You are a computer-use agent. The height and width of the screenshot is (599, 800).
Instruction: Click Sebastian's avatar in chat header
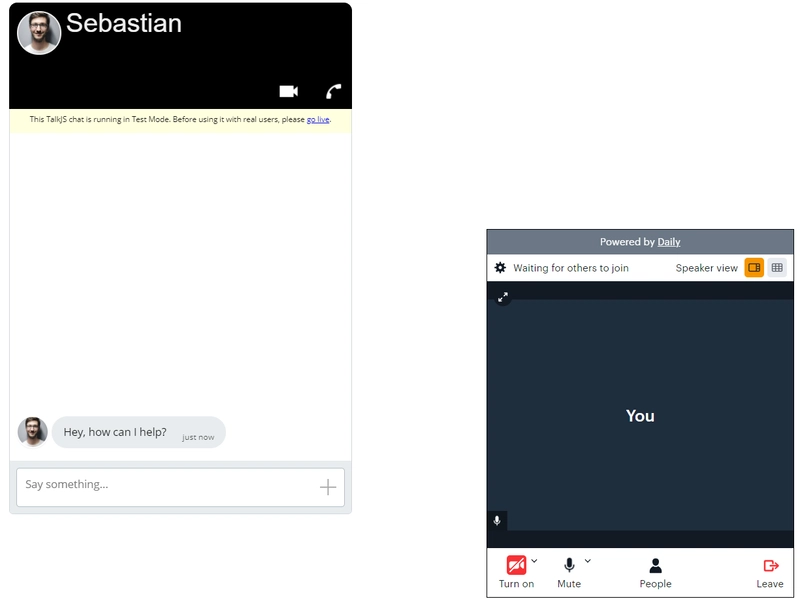[x=39, y=33]
